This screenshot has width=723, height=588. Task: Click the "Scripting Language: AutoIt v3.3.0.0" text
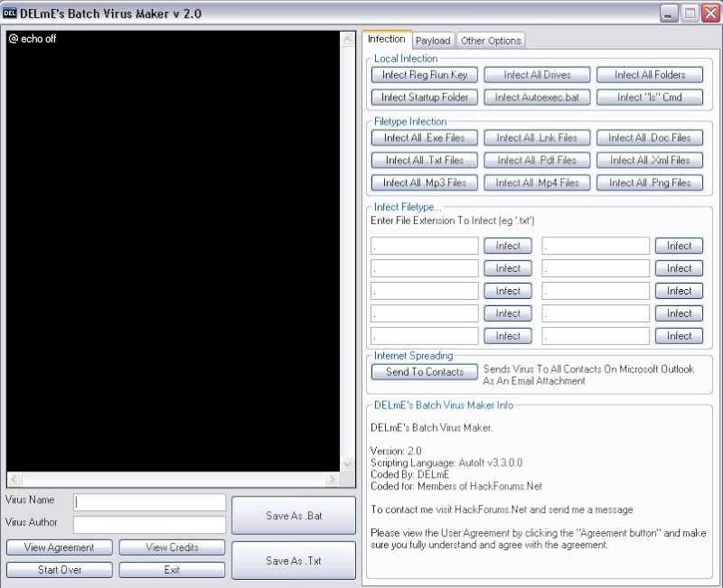point(446,462)
